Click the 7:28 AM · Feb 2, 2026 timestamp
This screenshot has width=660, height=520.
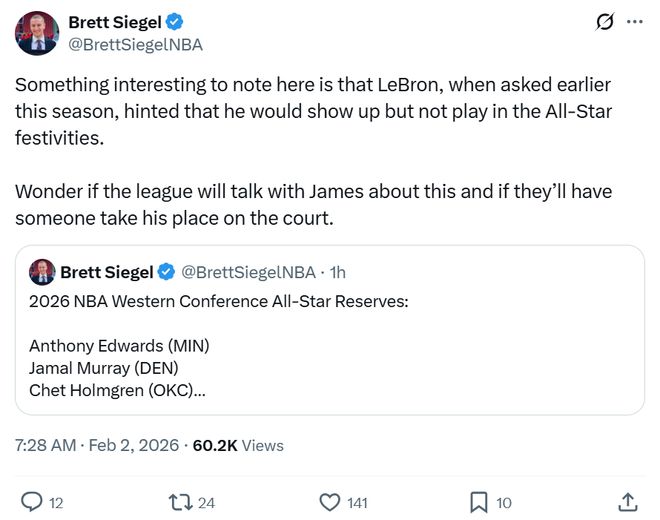coord(98,445)
